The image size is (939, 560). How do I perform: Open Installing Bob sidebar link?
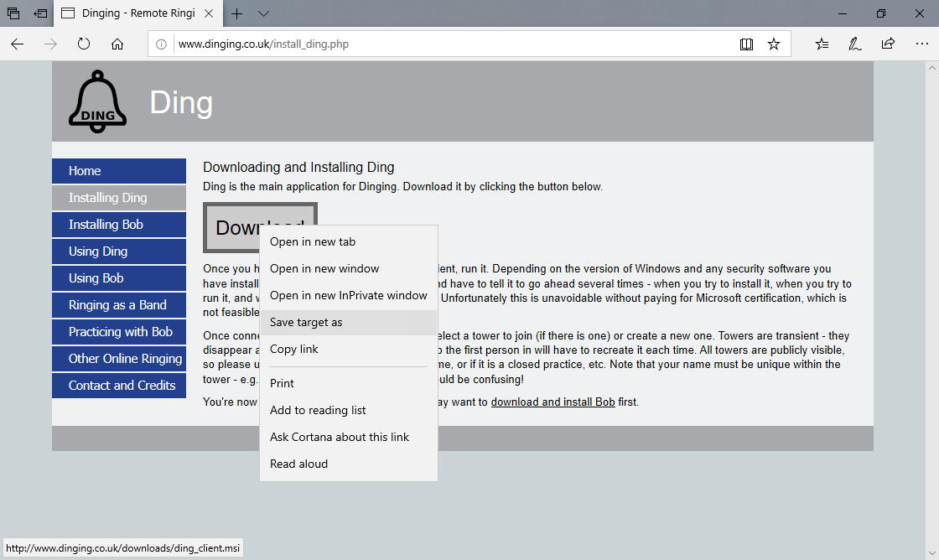click(119, 225)
